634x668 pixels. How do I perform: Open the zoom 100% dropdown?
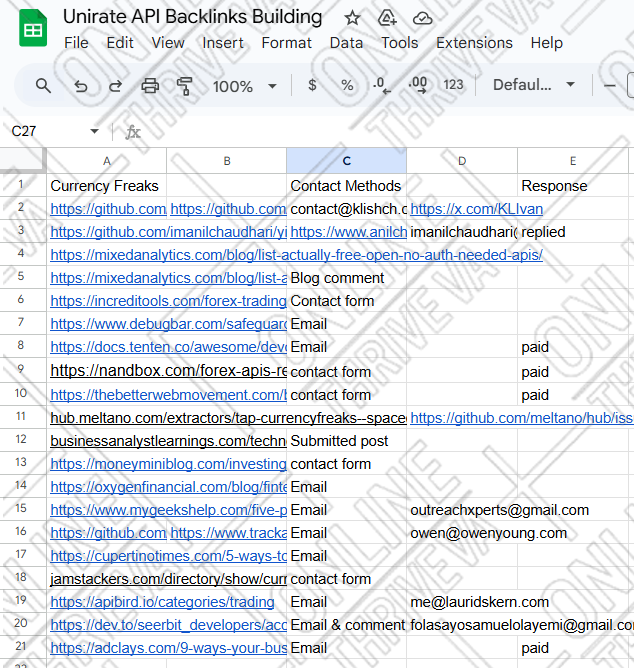(245, 86)
